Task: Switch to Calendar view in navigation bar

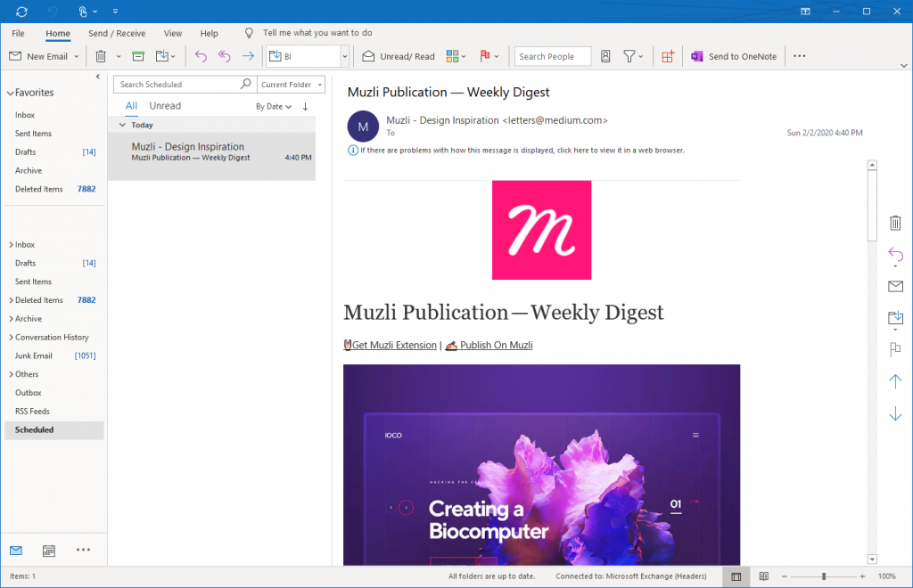Action: (49, 551)
